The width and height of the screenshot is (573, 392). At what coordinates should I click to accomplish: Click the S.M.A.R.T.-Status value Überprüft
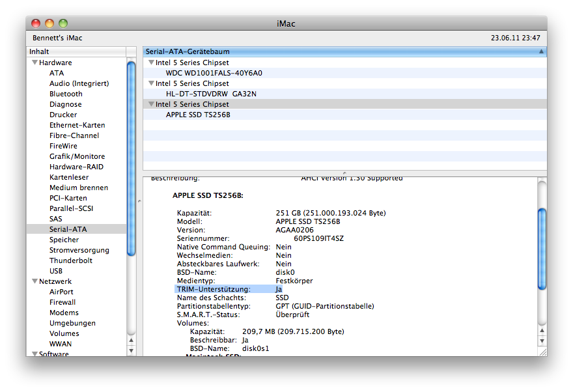click(x=292, y=315)
